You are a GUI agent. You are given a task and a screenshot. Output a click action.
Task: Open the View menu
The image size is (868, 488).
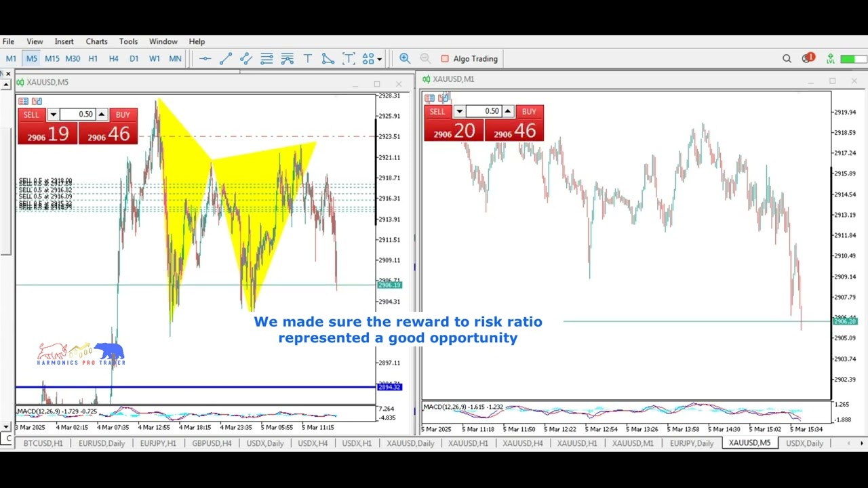tap(35, 41)
